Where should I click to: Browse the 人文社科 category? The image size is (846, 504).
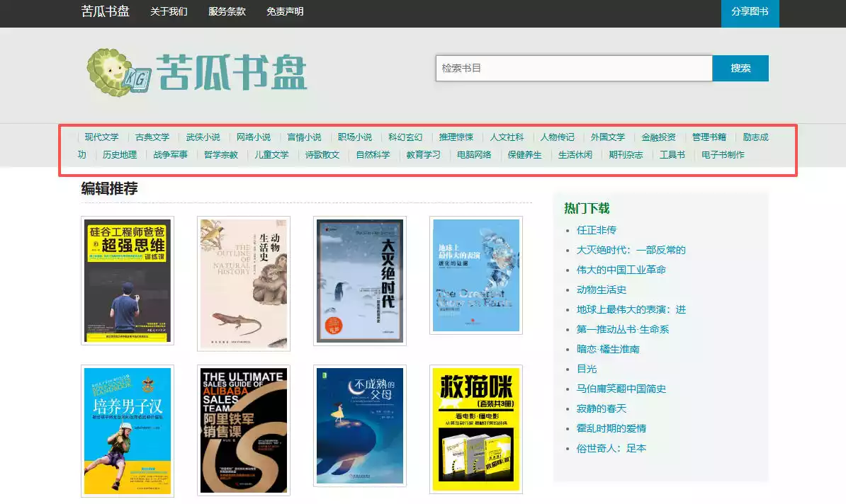(507, 137)
